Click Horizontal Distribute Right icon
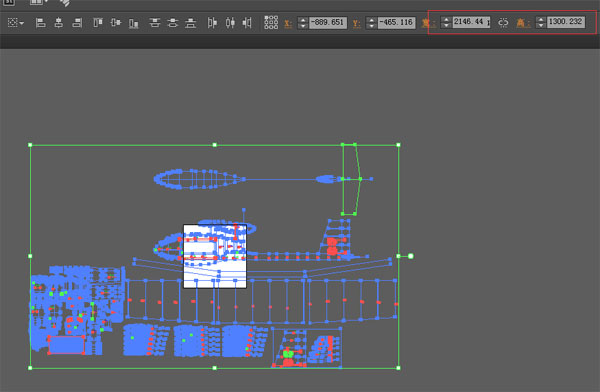600x392 pixels. [x=247, y=23]
